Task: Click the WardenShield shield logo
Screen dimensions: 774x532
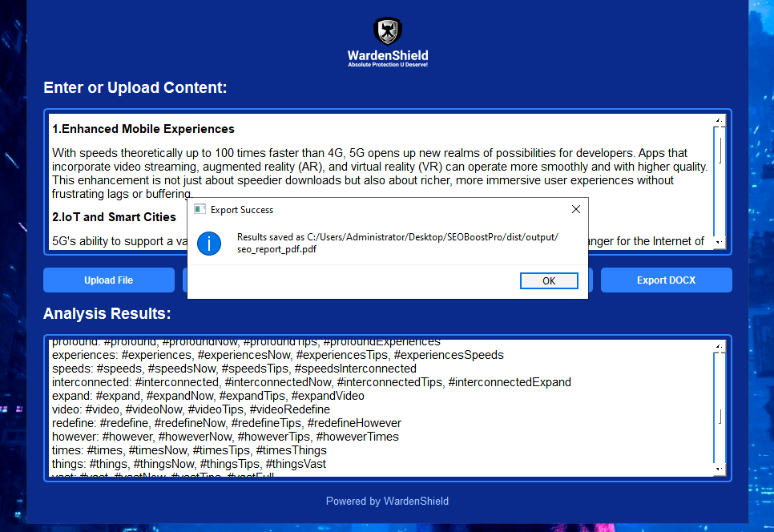Action: coord(388,32)
